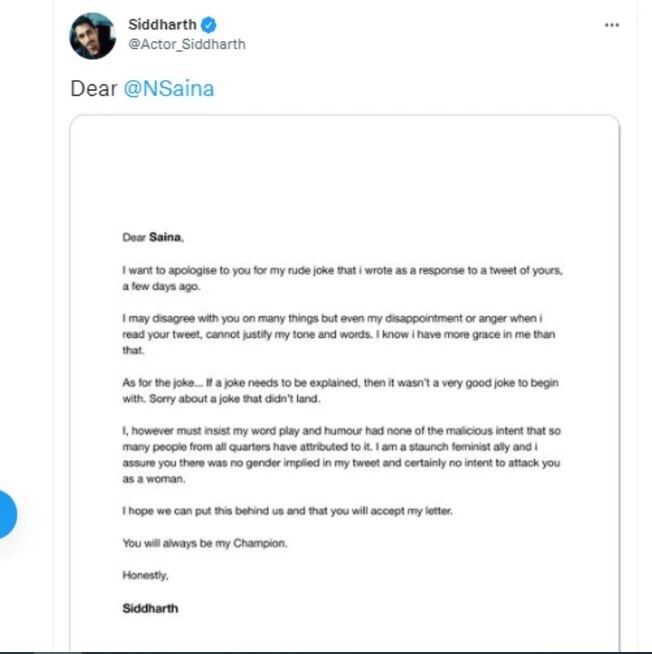Click the blue verified badge
This screenshot has height=654, width=652.
[x=209, y=25]
